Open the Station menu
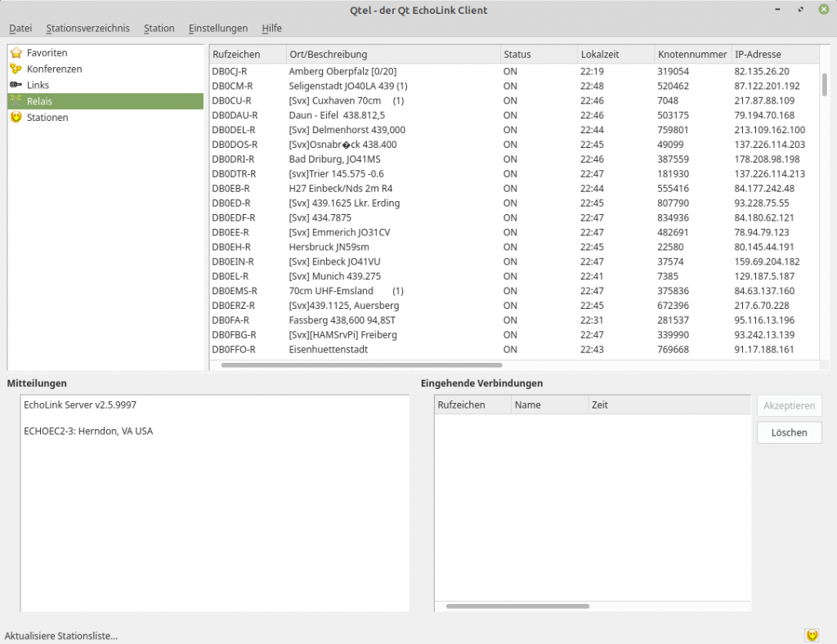This screenshot has width=837, height=644. [159, 29]
